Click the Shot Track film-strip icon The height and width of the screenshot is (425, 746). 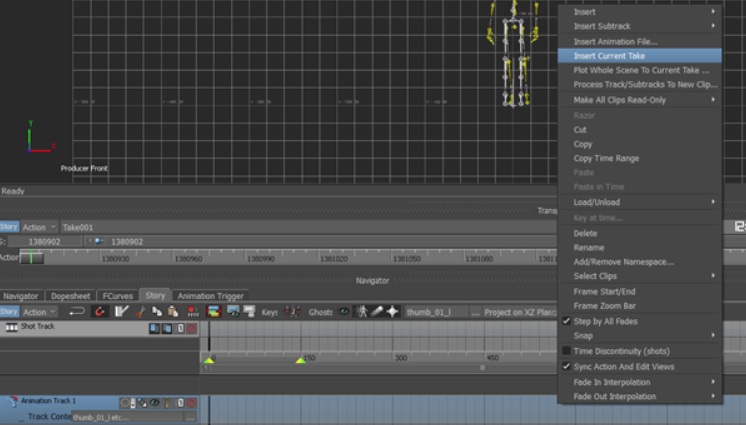(x=11, y=327)
